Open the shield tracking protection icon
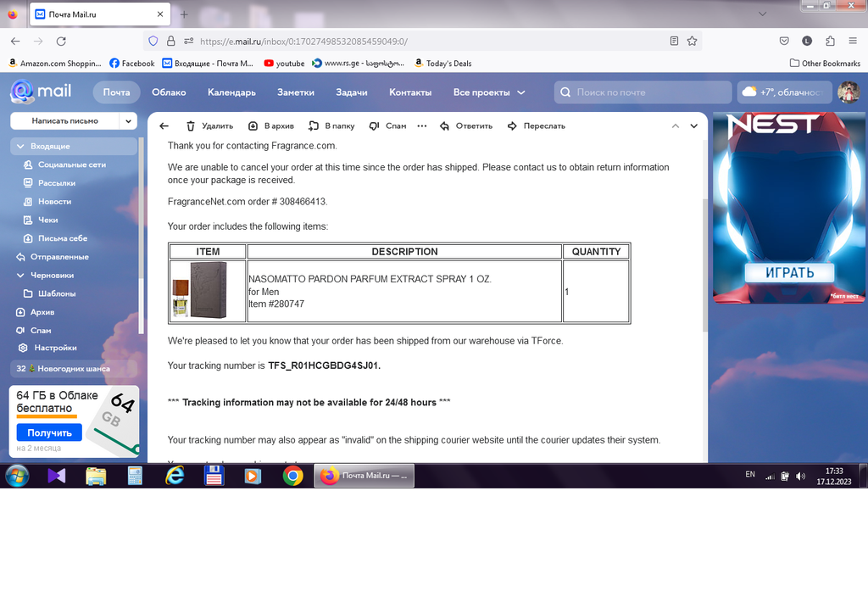Screen dimensions: 868x608 click(153, 41)
